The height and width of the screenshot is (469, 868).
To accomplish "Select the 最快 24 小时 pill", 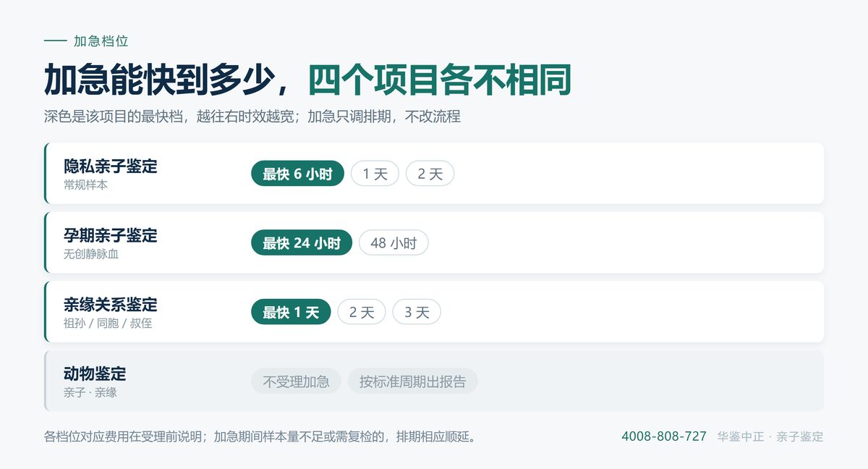I will [x=302, y=243].
